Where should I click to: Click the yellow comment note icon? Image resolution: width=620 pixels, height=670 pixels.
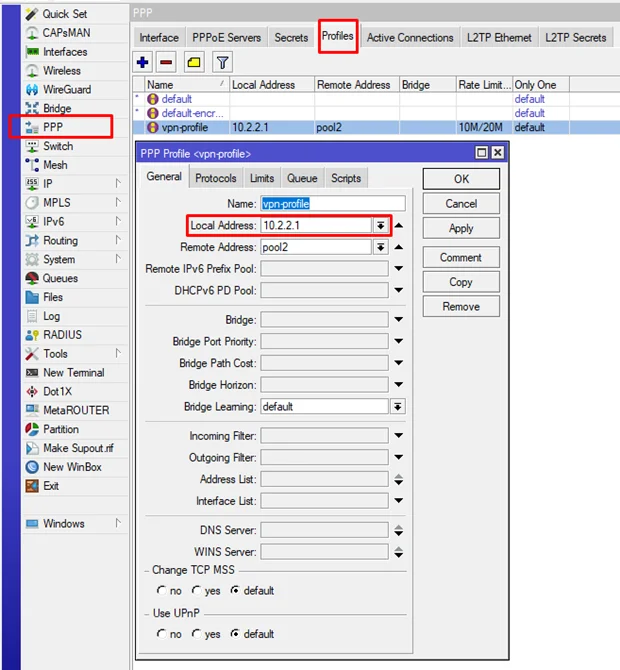tap(194, 62)
